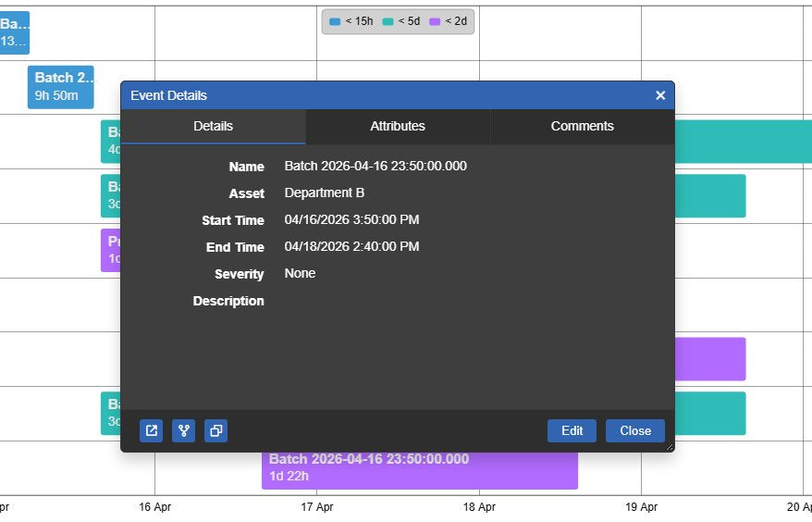Image resolution: width=812 pixels, height=522 pixels.
Task: Click the copy duplicate icon button
Action: (x=215, y=430)
